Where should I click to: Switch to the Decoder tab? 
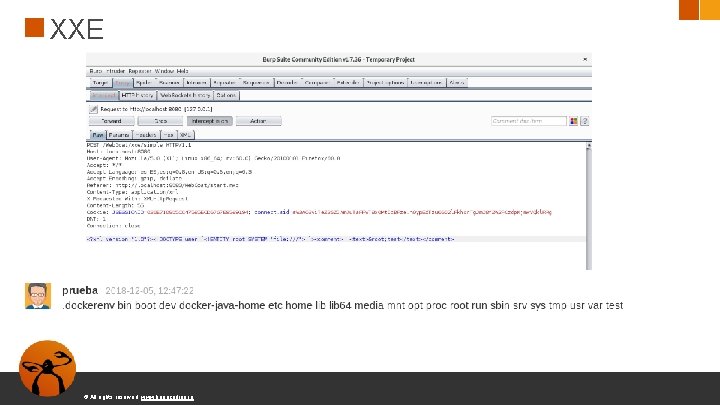287,83
